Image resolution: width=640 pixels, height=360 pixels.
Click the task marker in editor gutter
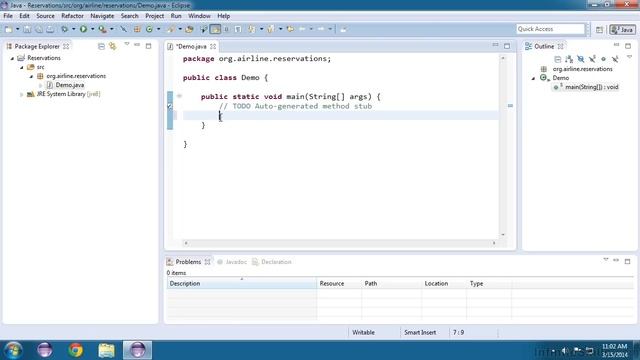pyautogui.click(x=170, y=107)
